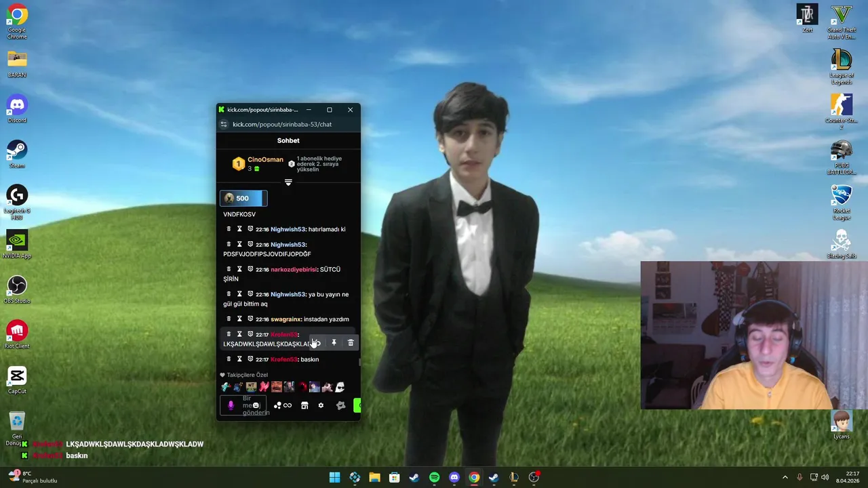
Task: Timeout narkozdiyebirisi with hourglass icon
Action: [x=239, y=269]
